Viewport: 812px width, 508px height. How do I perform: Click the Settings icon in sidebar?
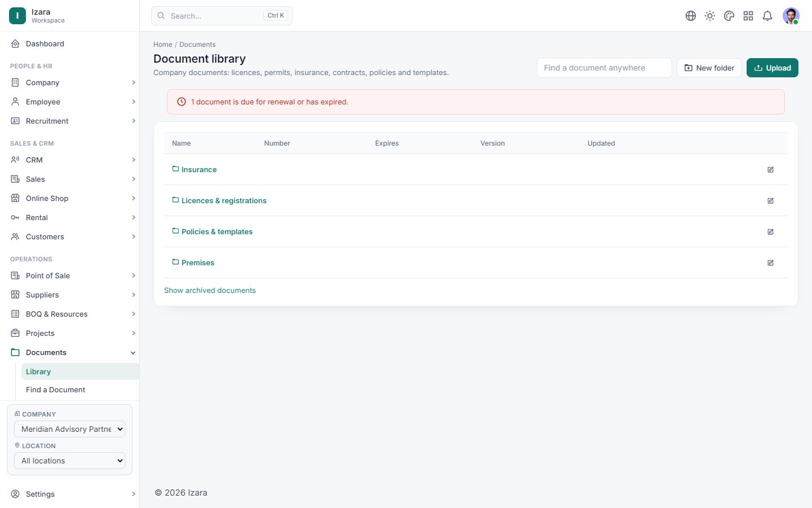point(15,494)
